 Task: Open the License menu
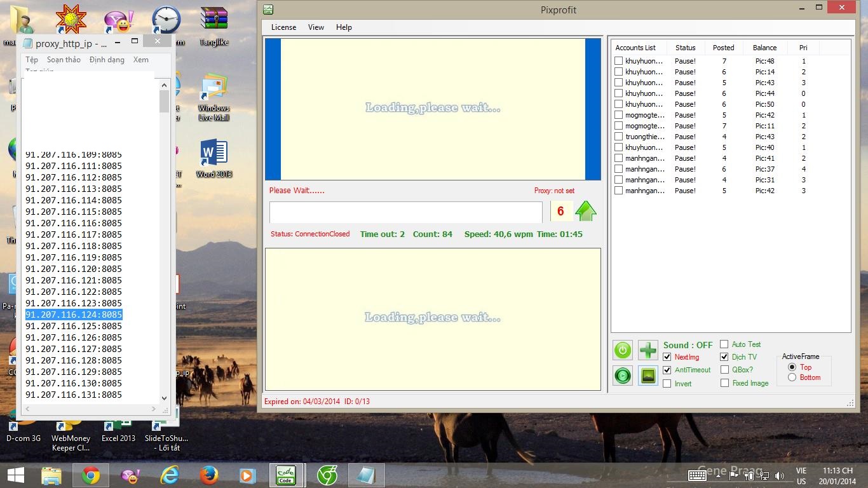tap(283, 27)
